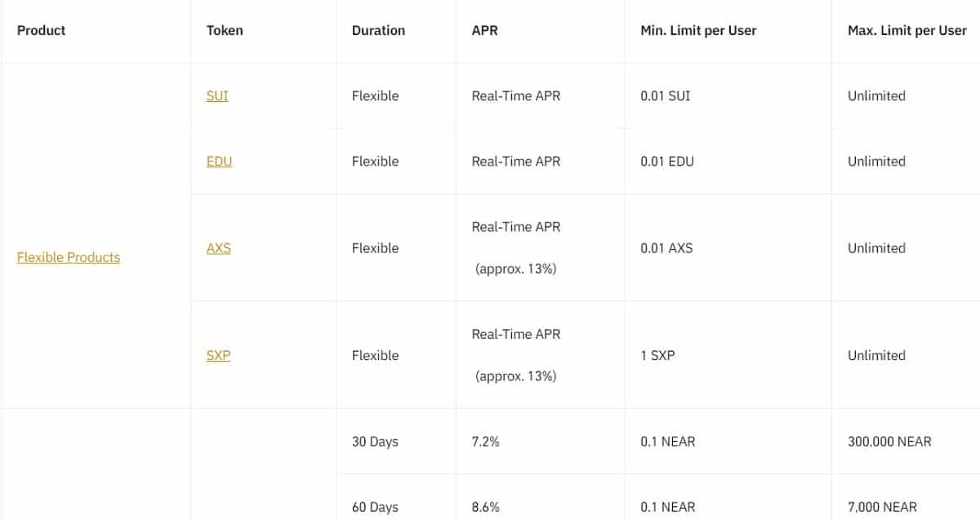The width and height of the screenshot is (980, 520).
Task: Open the EDU token link
Action: pos(219,161)
